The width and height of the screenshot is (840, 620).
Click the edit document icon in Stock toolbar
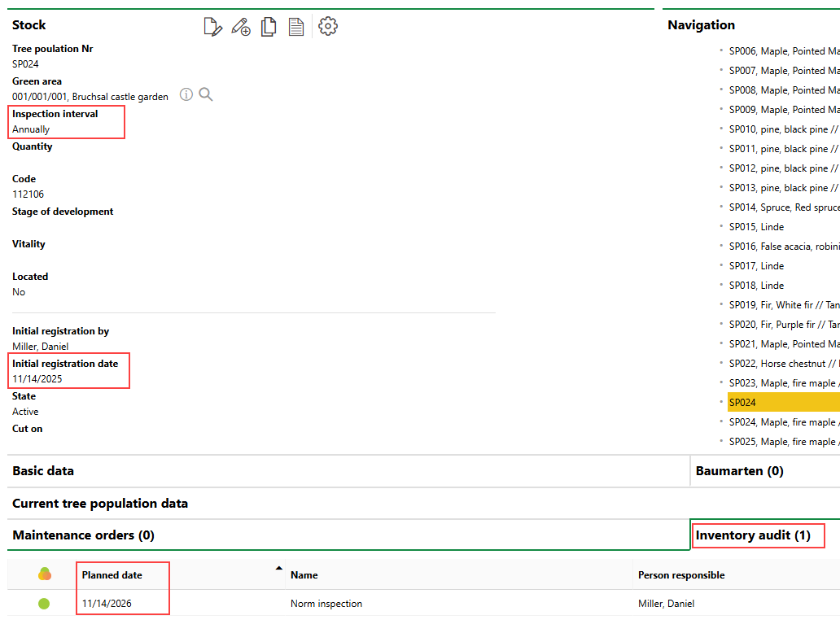[212, 27]
